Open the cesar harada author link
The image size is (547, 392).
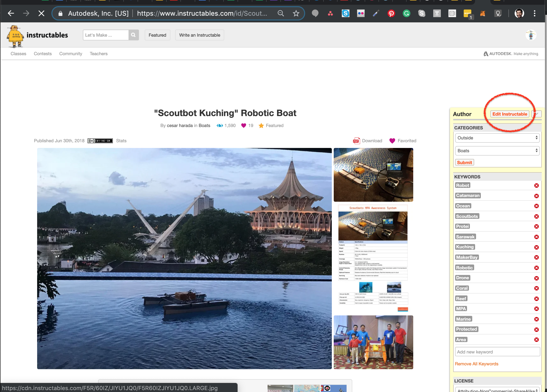pyautogui.click(x=180, y=125)
